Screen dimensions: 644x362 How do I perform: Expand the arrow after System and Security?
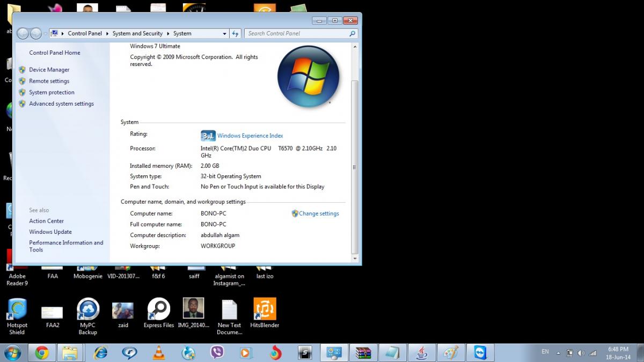(168, 33)
